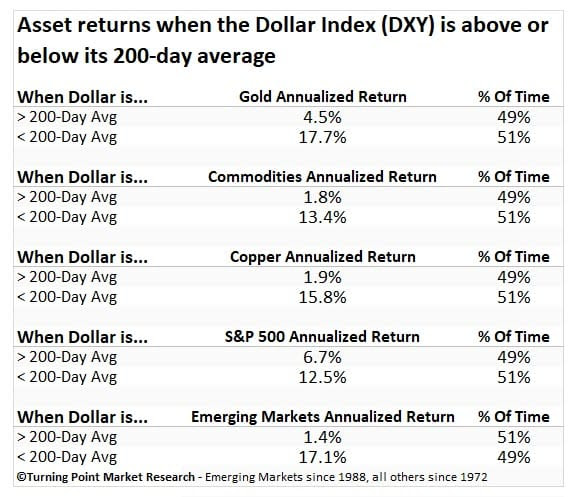The image size is (577, 497).
Task: Click the 1.9% copper return cell
Action: pyautogui.click(x=322, y=277)
